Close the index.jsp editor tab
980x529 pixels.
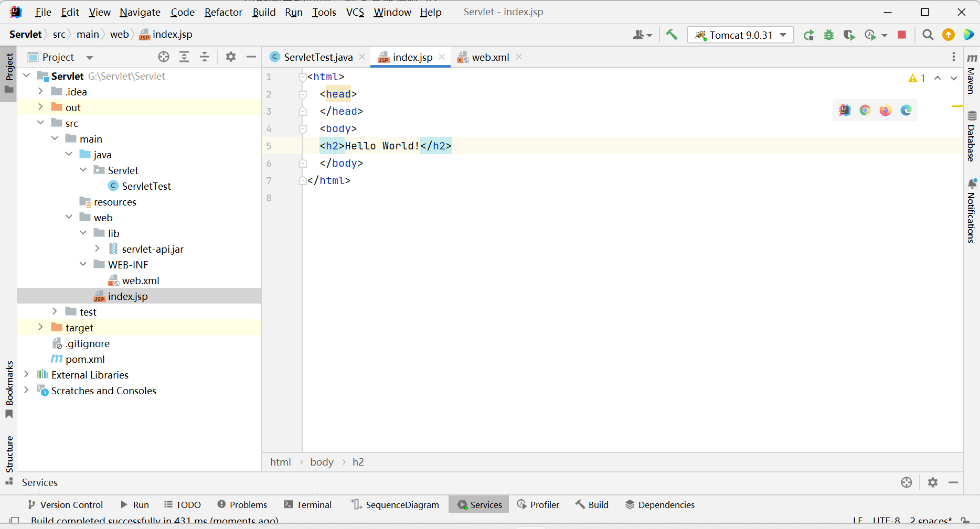tap(442, 57)
